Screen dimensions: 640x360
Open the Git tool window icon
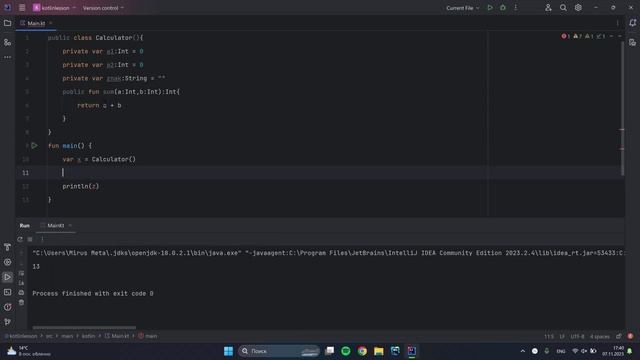tap(7, 322)
